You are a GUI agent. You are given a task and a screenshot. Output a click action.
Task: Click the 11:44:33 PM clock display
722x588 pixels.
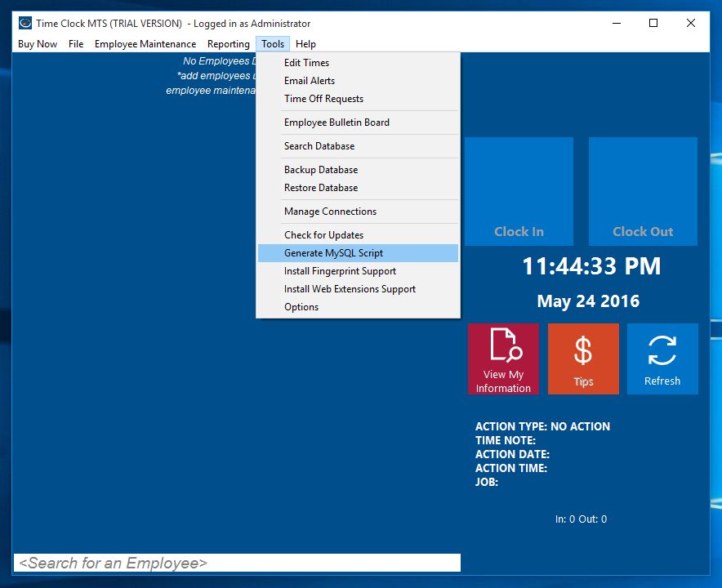pos(591,266)
